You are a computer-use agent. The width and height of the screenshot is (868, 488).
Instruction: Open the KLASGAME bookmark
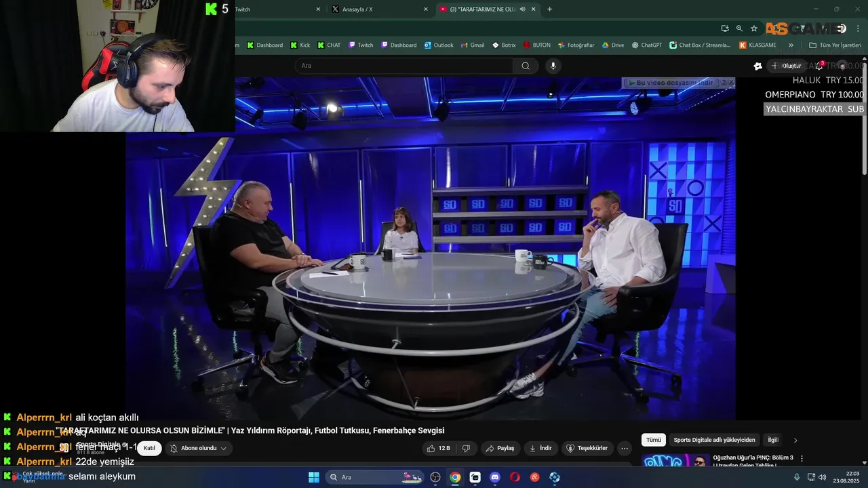[758, 45]
